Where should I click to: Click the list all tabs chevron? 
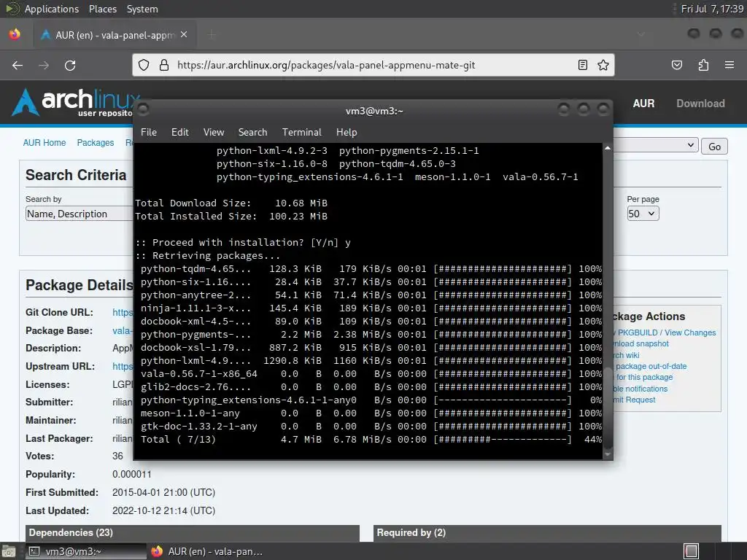tap(641, 34)
